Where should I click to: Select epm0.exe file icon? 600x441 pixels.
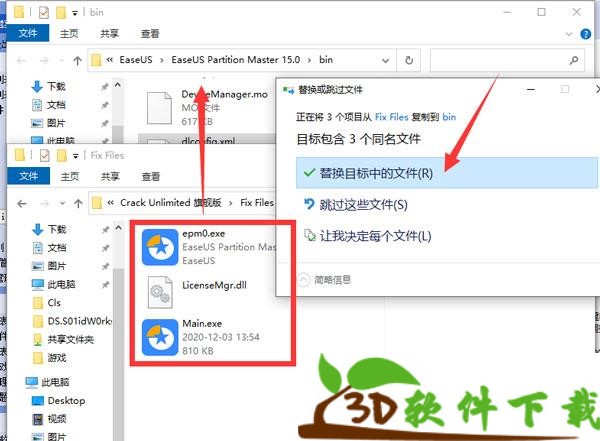tap(160, 247)
